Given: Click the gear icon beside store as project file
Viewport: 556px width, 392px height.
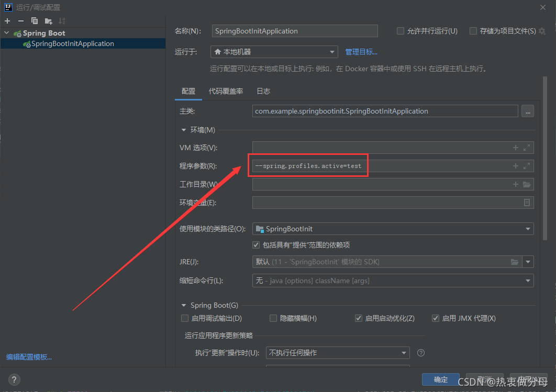Looking at the screenshot, I should [542, 31].
